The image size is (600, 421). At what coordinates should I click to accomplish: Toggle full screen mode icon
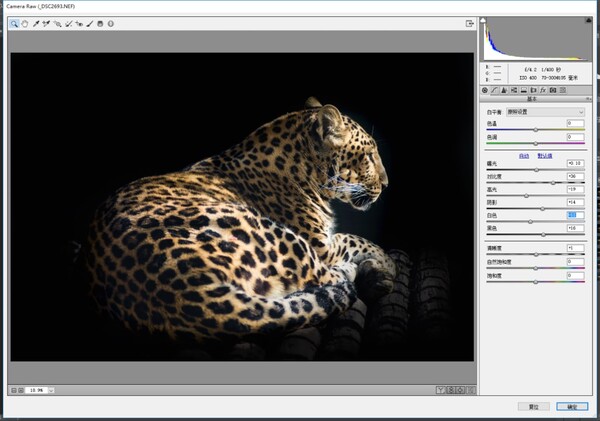[x=470, y=24]
